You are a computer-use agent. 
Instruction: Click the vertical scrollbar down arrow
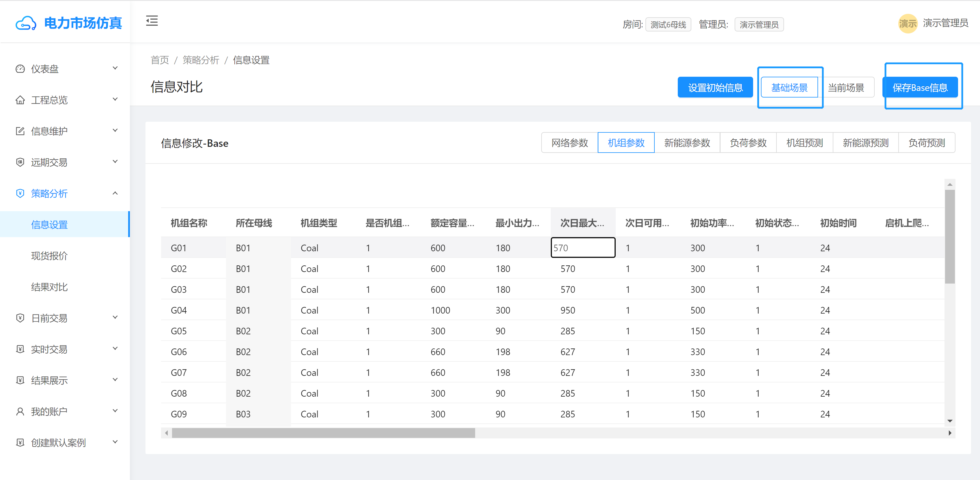click(950, 421)
